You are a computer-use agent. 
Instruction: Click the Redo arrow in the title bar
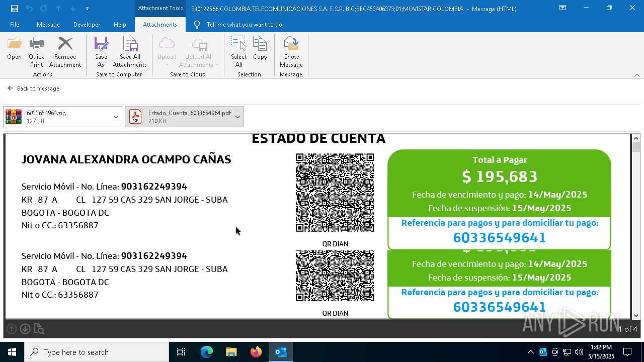[x=44, y=8]
